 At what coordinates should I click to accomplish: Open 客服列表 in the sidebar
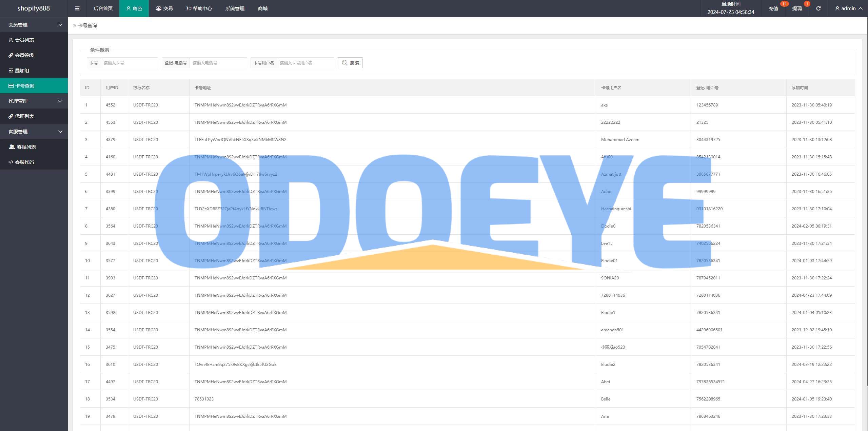(x=34, y=147)
